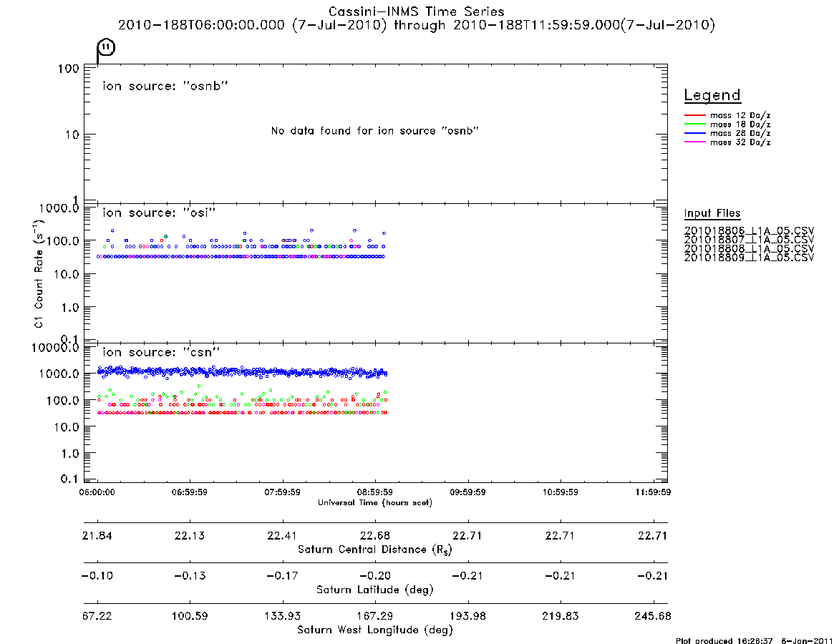Click the green mass 18 Da/z legend line

click(x=694, y=125)
